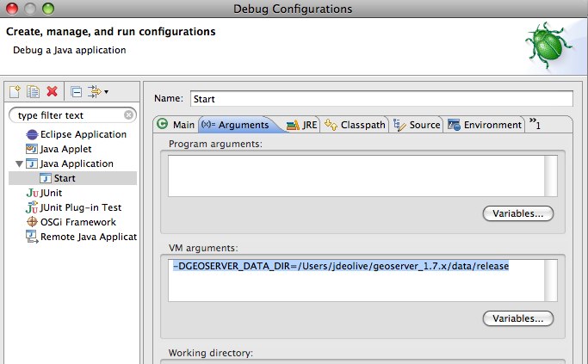588x364 pixels.
Task: Click Variables button under Program arguments
Action: pos(517,213)
